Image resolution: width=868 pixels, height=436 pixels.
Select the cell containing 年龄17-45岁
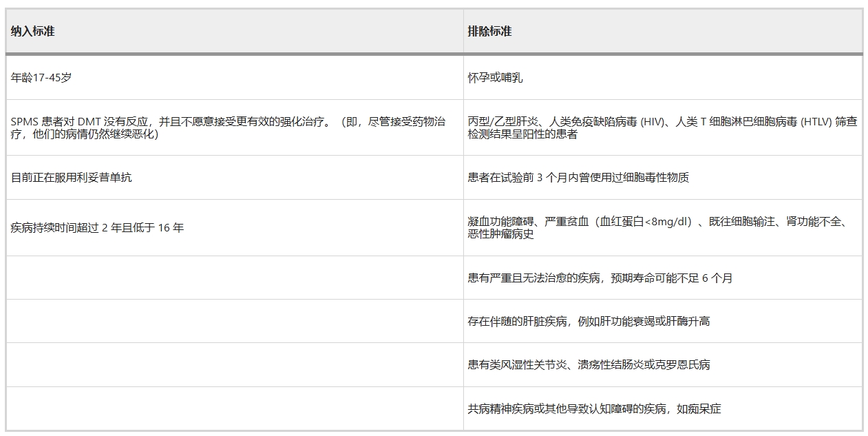pos(38,77)
